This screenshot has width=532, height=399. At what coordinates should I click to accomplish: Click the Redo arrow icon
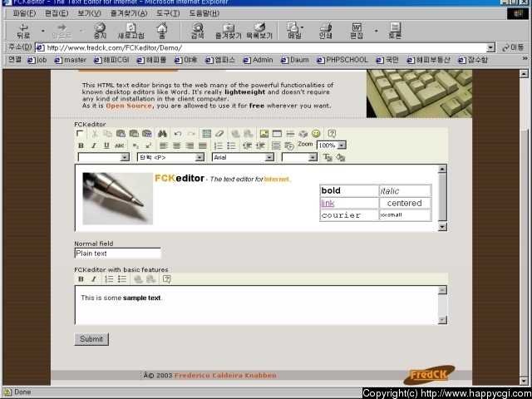coord(191,134)
